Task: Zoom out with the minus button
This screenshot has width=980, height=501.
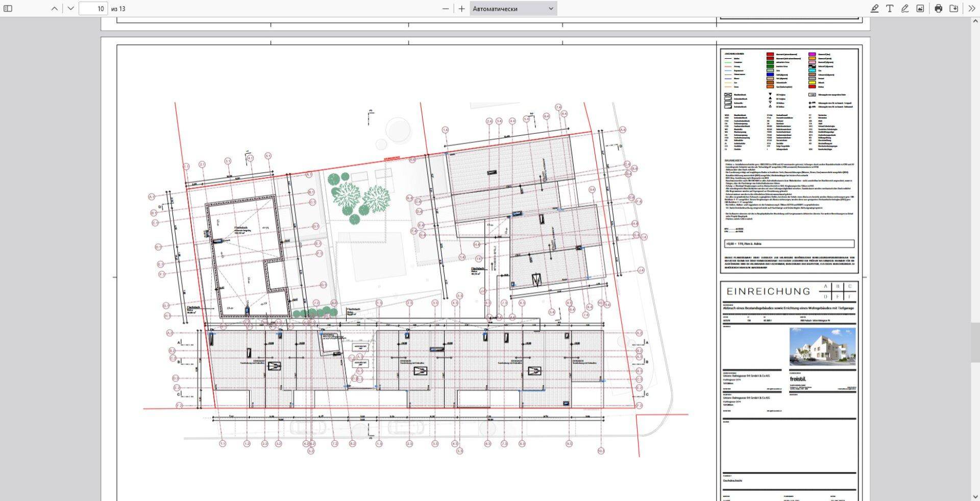Action: click(446, 9)
